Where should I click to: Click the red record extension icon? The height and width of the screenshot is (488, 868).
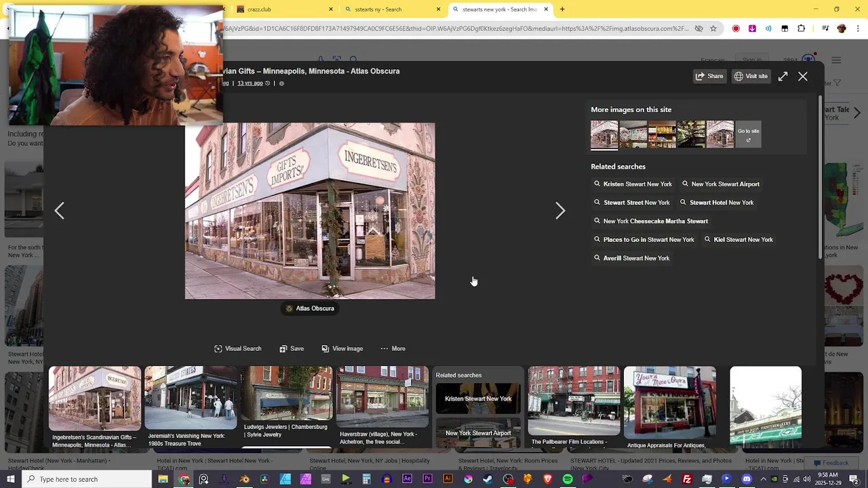736,28
